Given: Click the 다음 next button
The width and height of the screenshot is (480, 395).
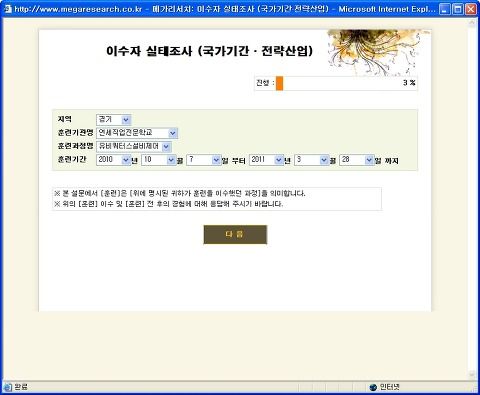Looking at the screenshot, I should click(235, 234).
